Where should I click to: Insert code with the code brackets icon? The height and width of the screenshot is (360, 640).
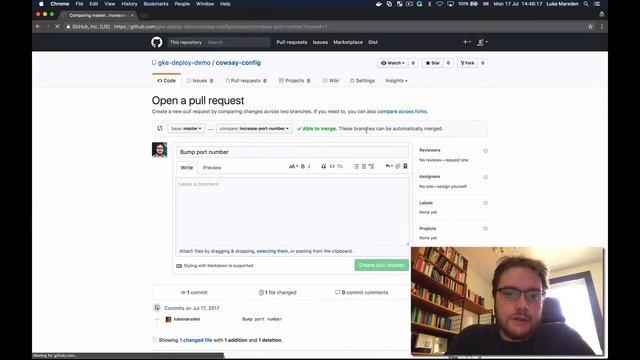pyautogui.click(x=332, y=166)
